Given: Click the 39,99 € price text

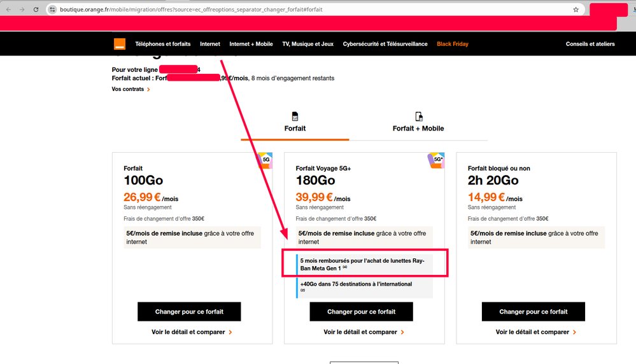Looking at the screenshot, I should (x=314, y=197).
